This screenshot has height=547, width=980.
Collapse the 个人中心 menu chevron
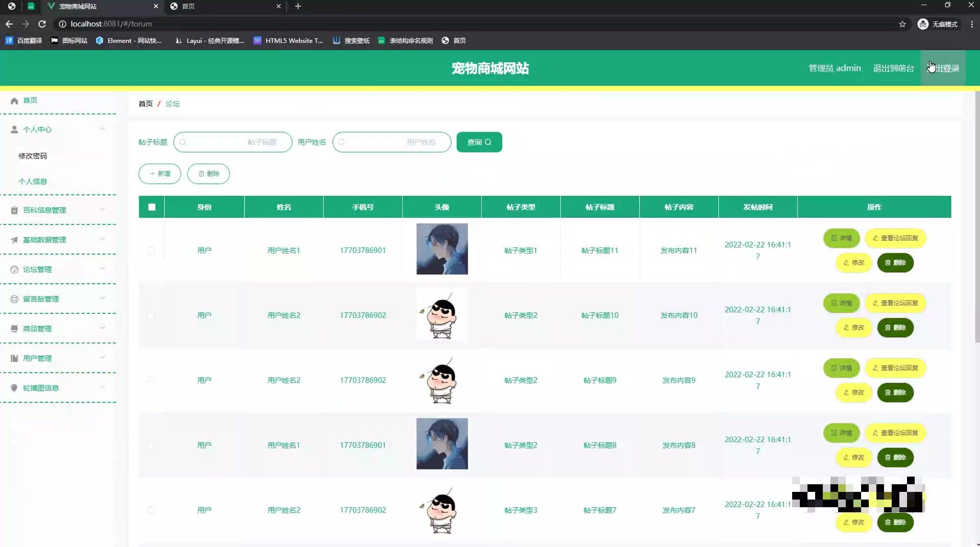coord(103,129)
